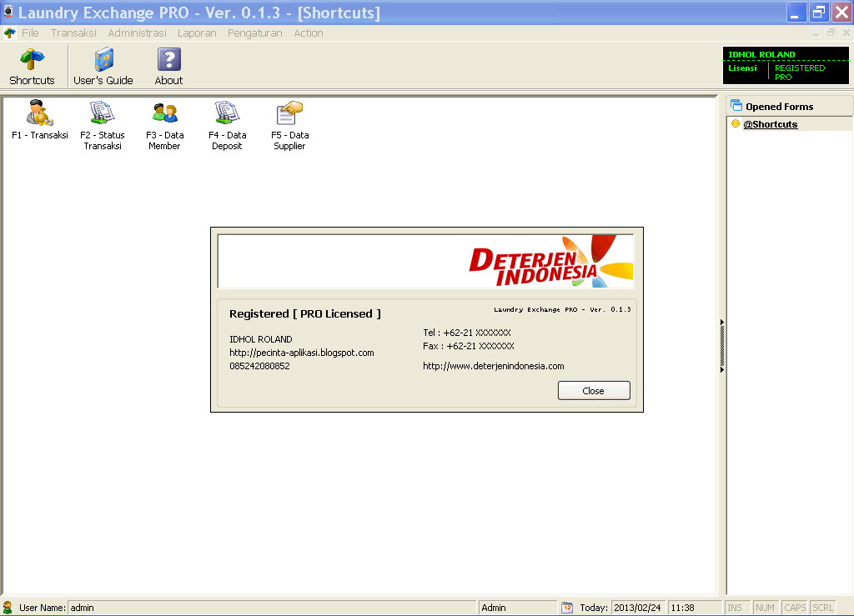Viewport: 854px width, 616px height.
Task: Open the Laporan menu
Action: tap(197, 33)
